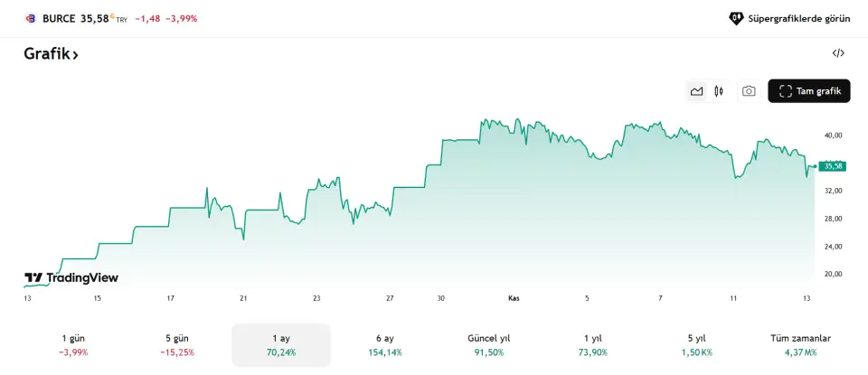Switch to area chart style
The image size is (868, 375).
(696, 91)
